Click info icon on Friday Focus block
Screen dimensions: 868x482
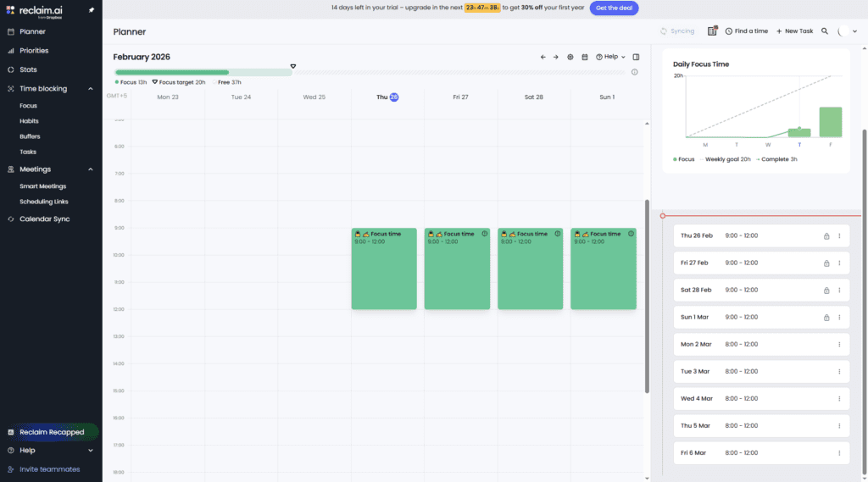484,234
